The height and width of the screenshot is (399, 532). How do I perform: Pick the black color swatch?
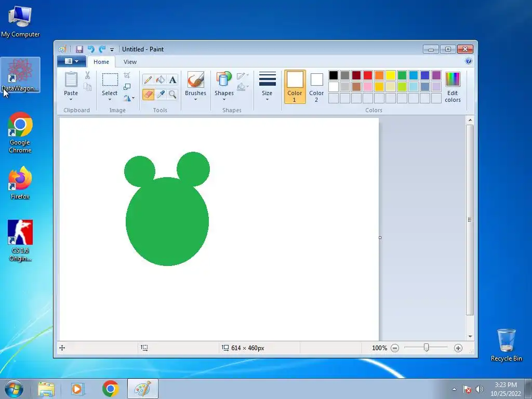coord(334,75)
